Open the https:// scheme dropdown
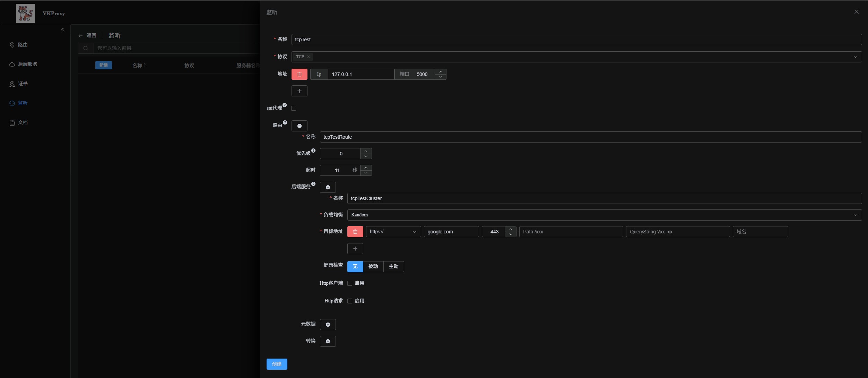The image size is (868, 378). (x=393, y=232)
